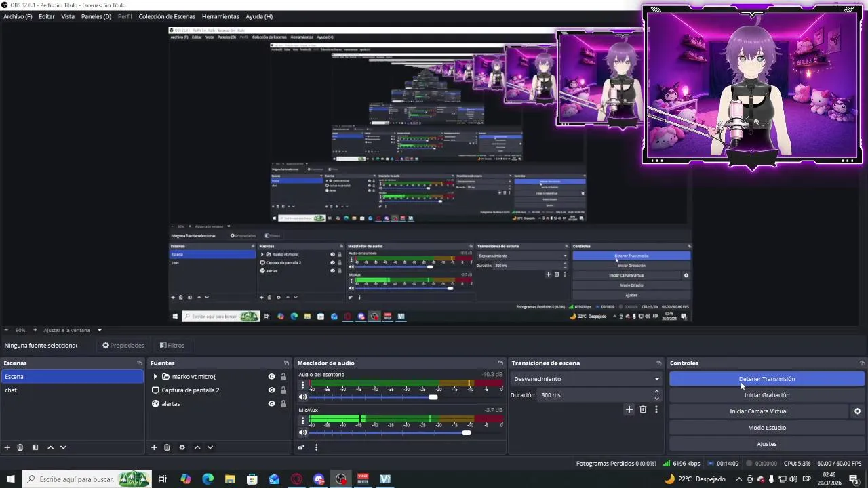Open Mic/Aux options three dots
This screenshot has width=868, height=488.
[302, 420]
